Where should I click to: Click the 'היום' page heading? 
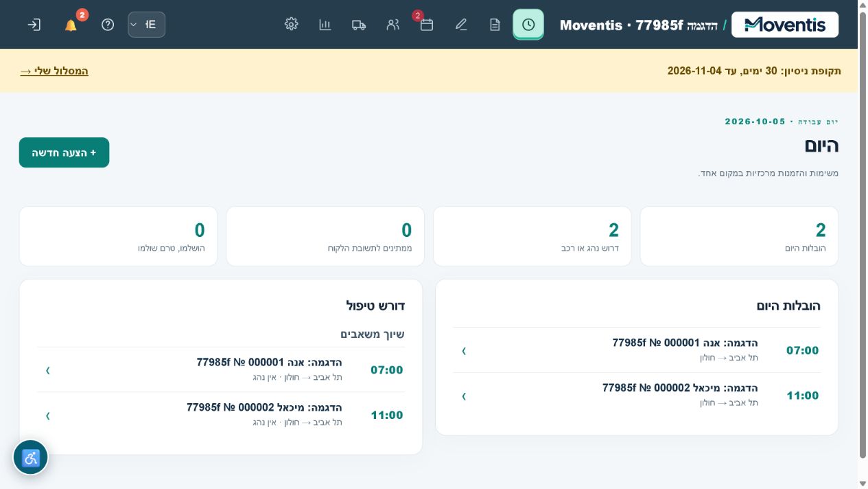[821, 146]
